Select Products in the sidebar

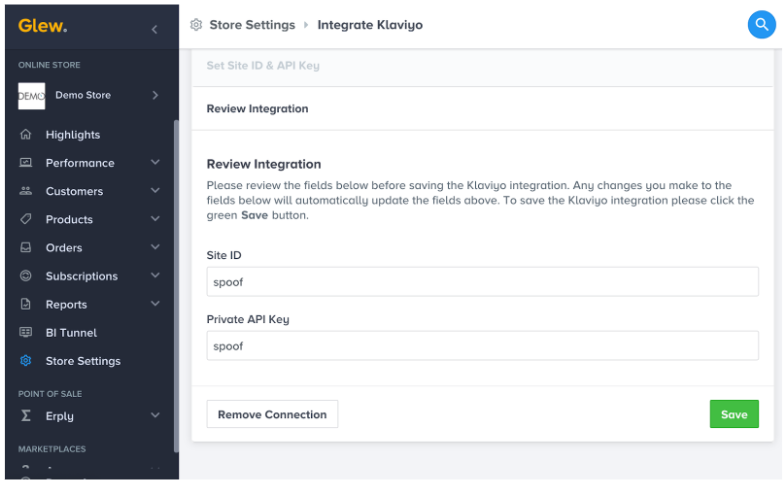coord(69,219)
